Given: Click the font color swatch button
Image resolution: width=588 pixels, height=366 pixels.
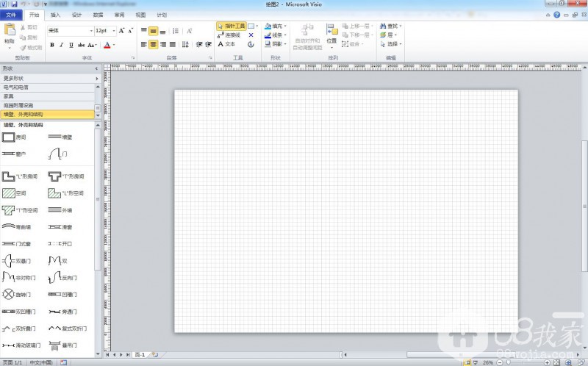Looking at the screenshot, I should pyautogui.click(x=107, y=45).
